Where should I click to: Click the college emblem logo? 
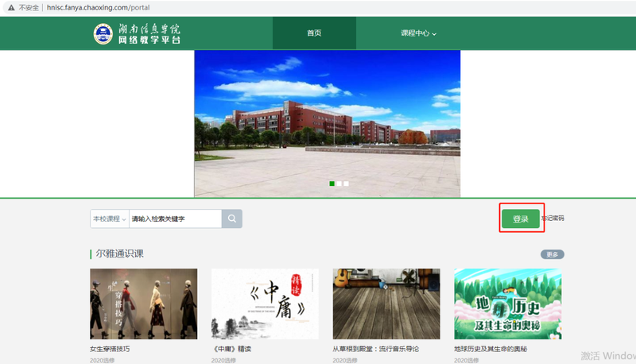pyautogui.click(x=103, y=33)
